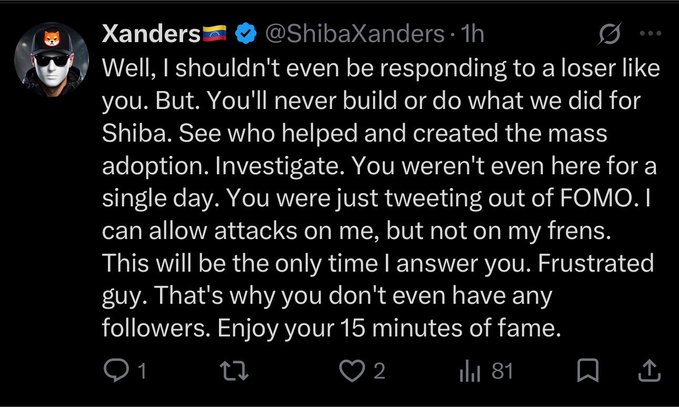Viewport: 679px width, 407px height.
Task: Open the repost arrows menu
Action: 234,371
